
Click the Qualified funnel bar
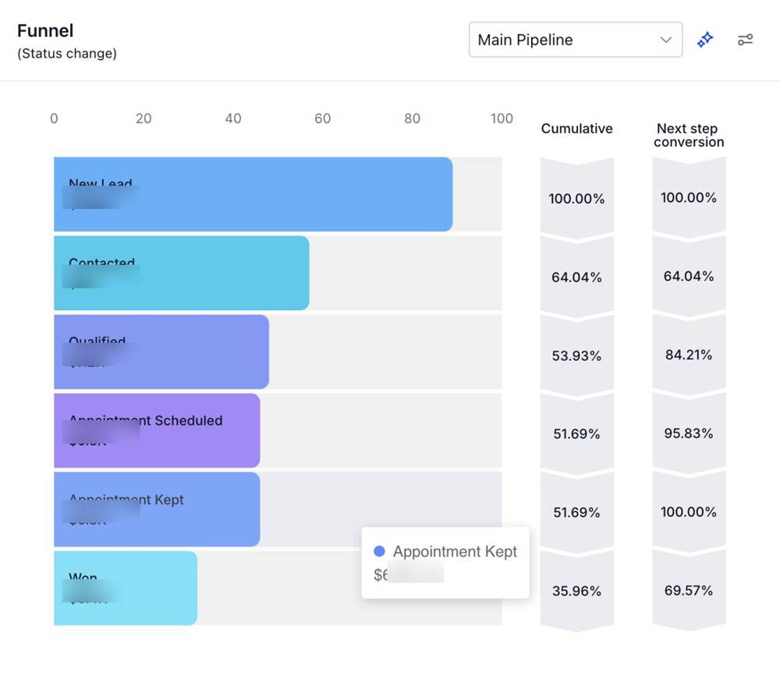click(161, 352)
